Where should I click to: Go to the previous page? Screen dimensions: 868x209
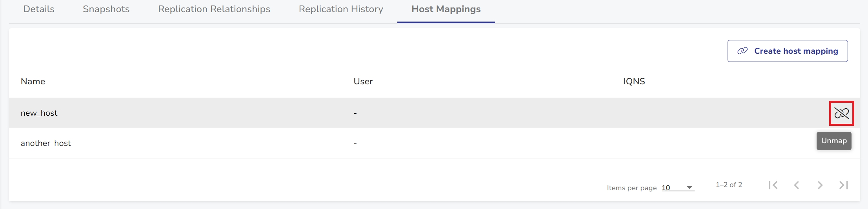coord(797,185)
